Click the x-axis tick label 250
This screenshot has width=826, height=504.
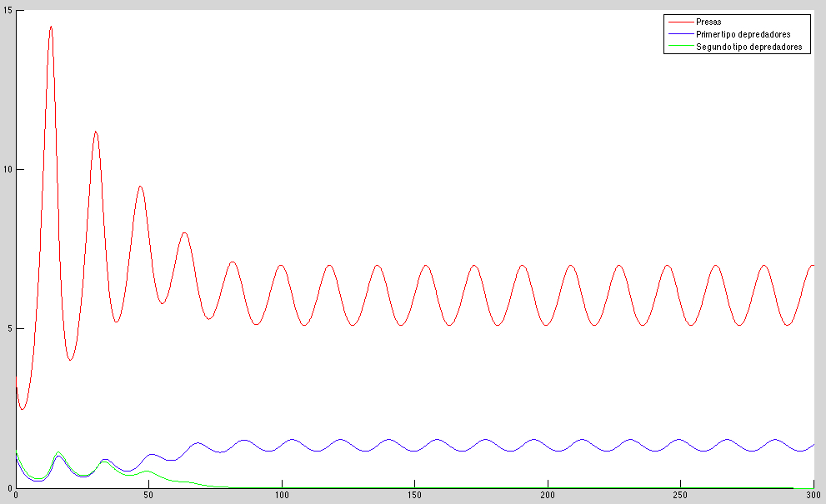pyautogui.click(x=680, y=497)
